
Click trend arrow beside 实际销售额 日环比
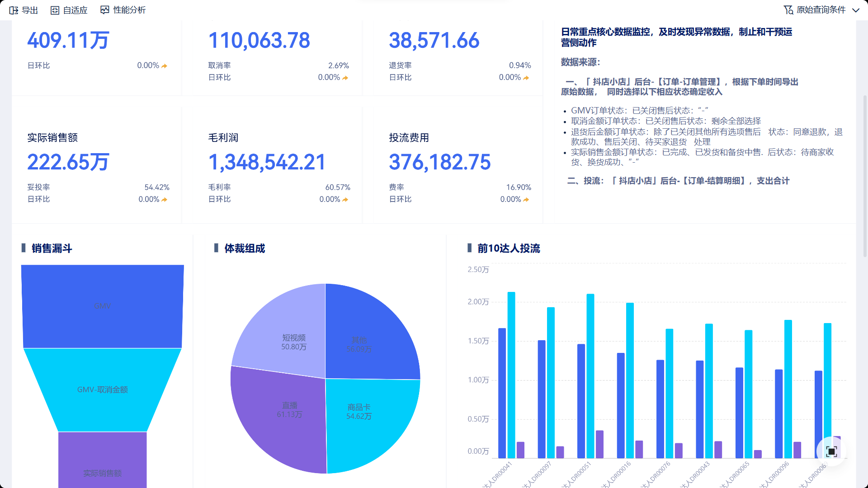[x=165, y=199]
